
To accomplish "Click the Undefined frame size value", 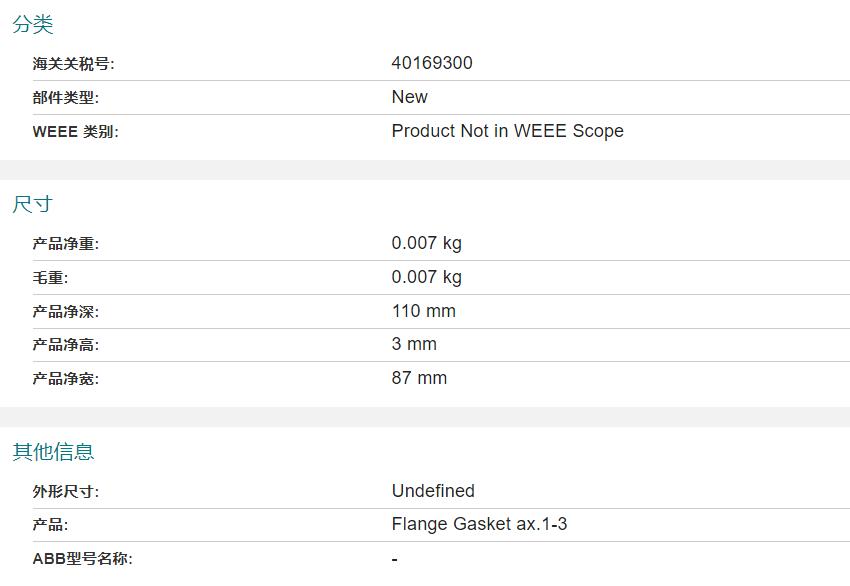I will [x=433, y=491].
